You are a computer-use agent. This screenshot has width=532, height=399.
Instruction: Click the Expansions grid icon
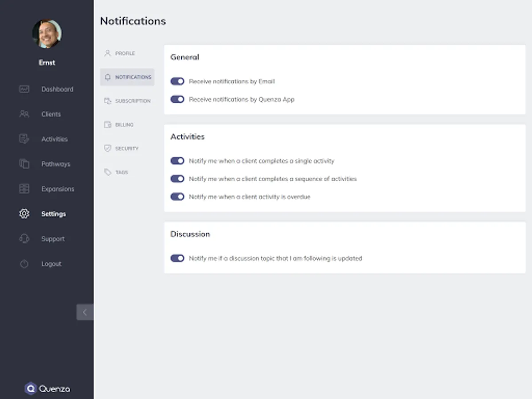pyautogui.click(x=24, y=189)
